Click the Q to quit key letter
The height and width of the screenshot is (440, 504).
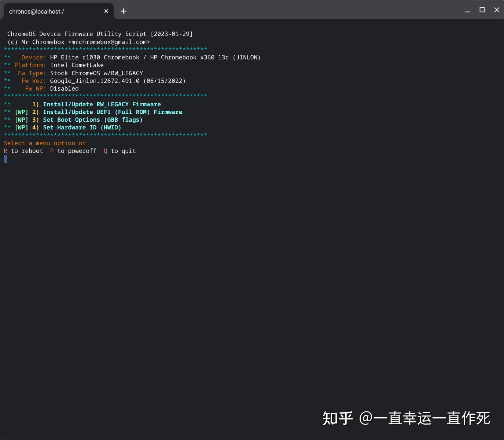[x=106, y=151]
